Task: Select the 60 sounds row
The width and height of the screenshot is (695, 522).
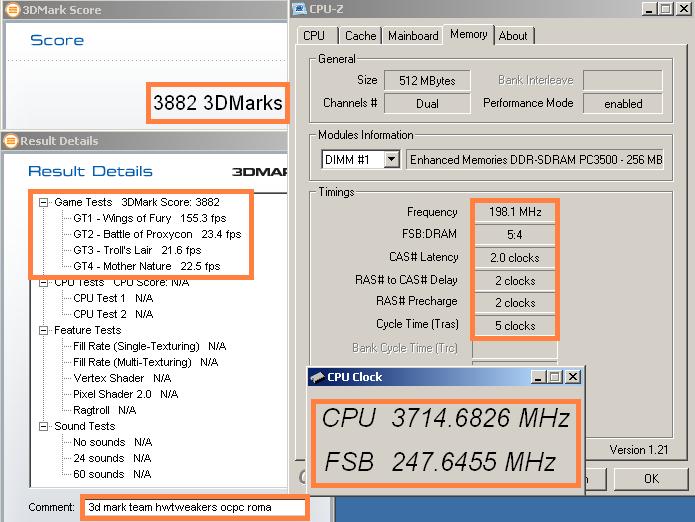Action: (112, 474)
